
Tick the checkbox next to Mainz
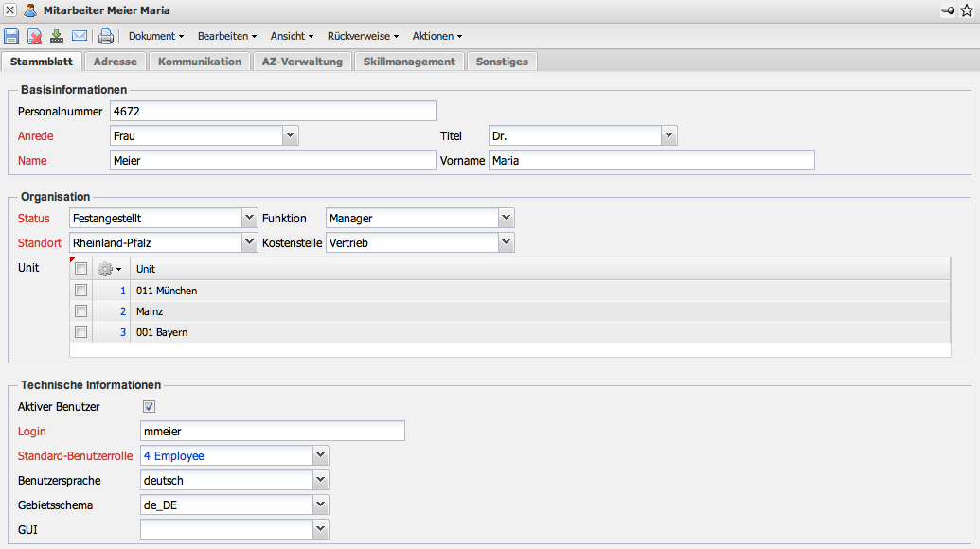click(81, 311)
